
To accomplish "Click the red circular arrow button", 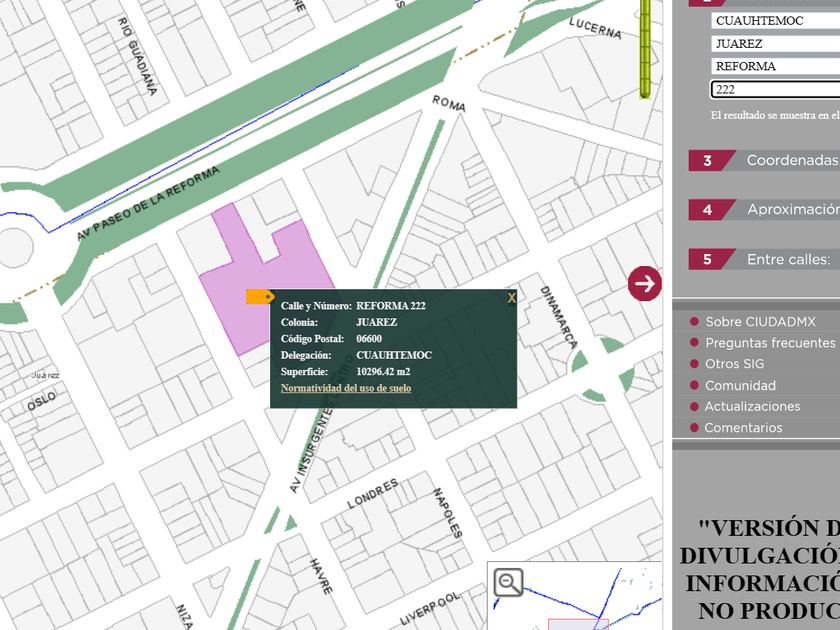I will pos(644,283).
